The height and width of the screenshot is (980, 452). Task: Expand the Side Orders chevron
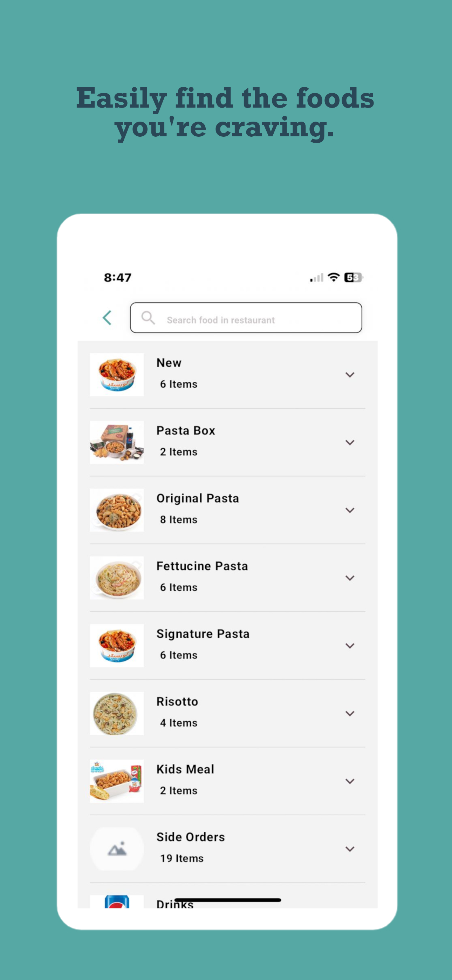coord(350,849)
